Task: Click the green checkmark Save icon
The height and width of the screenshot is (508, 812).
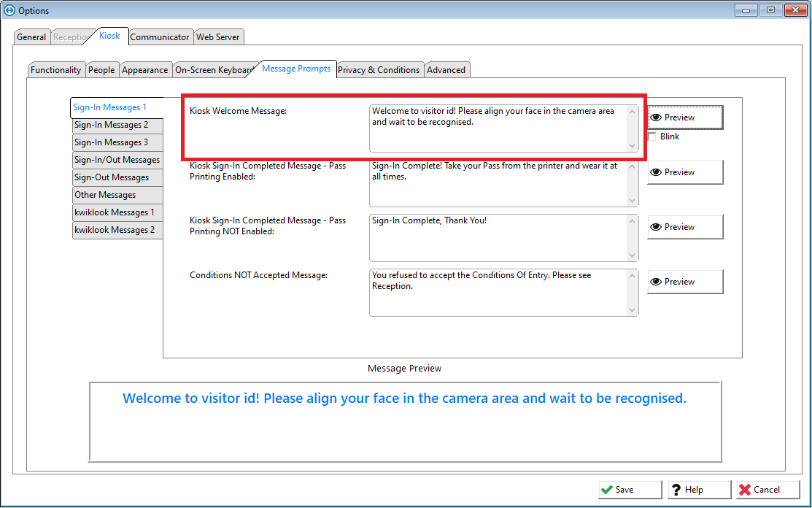Action: tap(607, 490)
